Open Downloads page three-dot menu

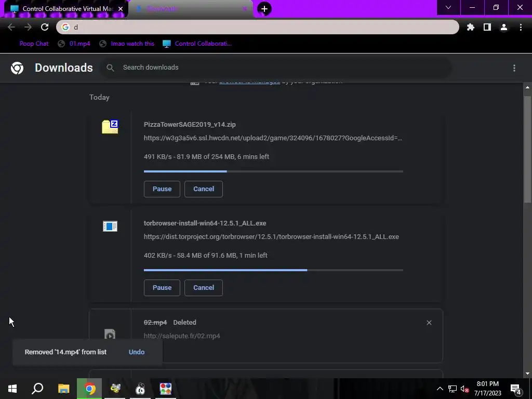tap(514, 68)
